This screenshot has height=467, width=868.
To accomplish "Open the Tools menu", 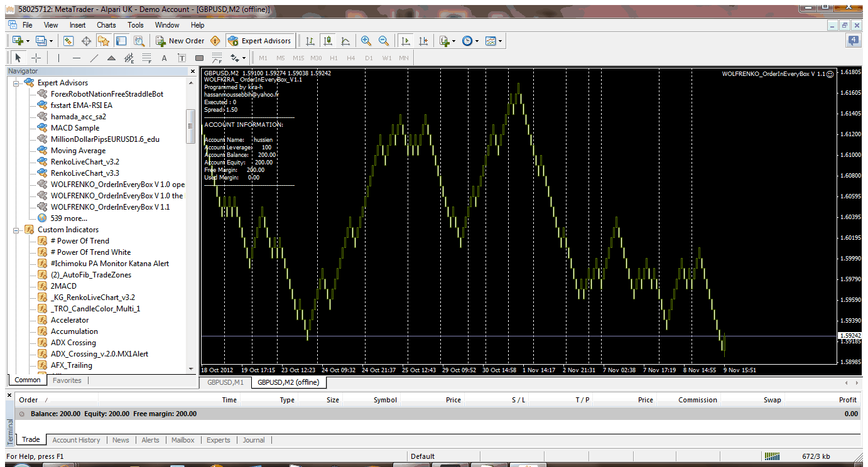I will pos(136,25).
